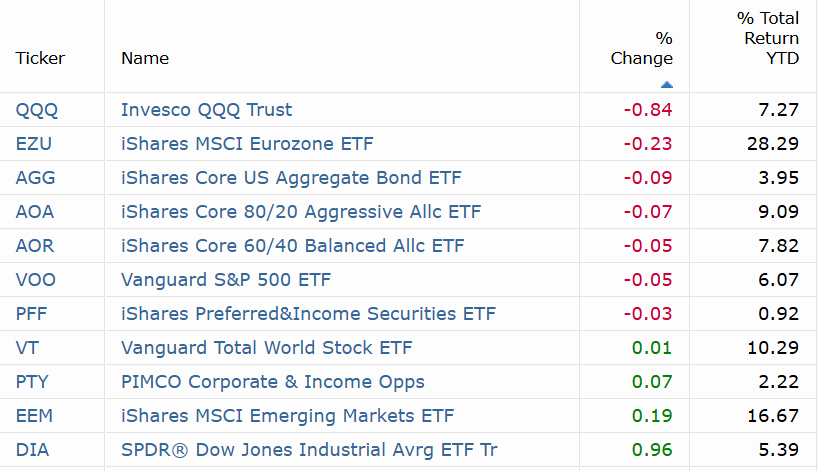Open SPDR Dow Jones Industrial Avrg ETF
Viewport: 818px width, 471px height.
click(x=309, y=450)
